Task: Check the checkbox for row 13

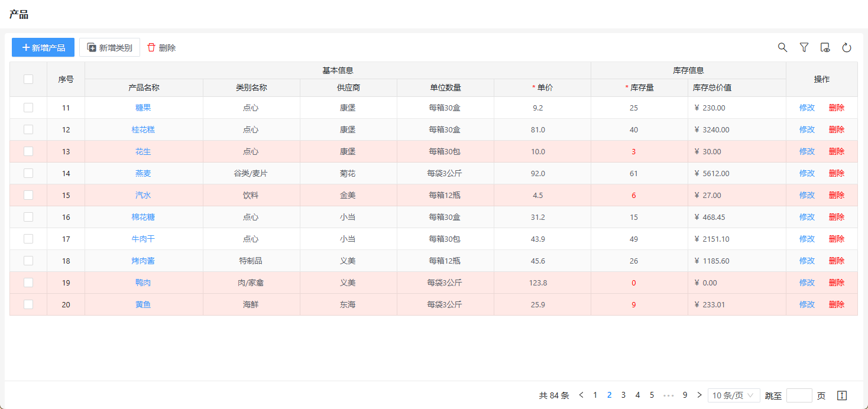Action: pos(28,151)
